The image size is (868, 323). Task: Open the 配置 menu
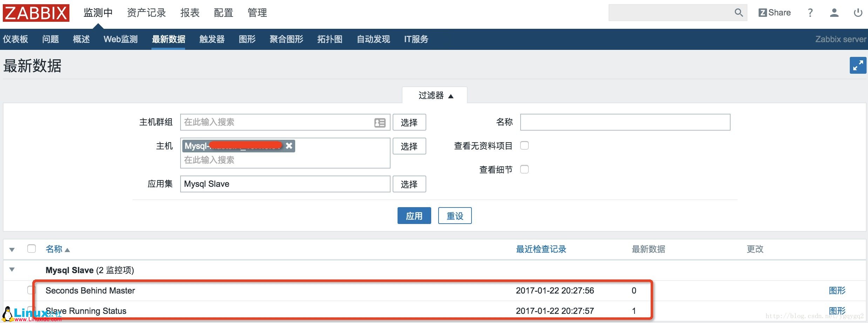[x=223, y=12]
